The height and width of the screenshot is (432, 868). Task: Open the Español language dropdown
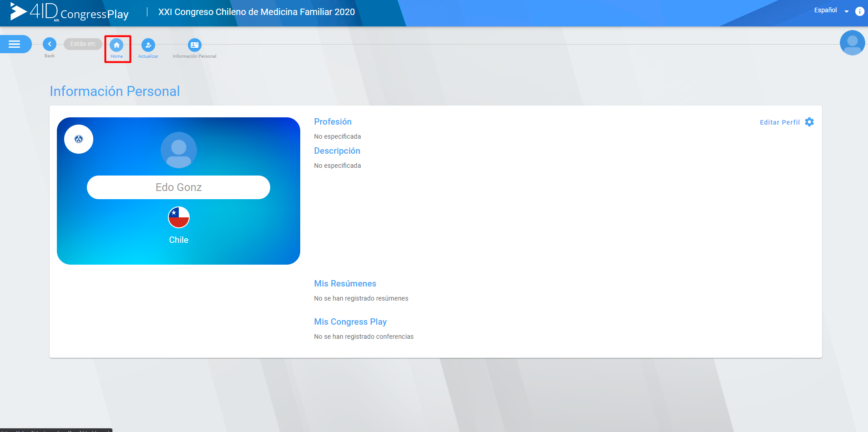pos(831,10)
